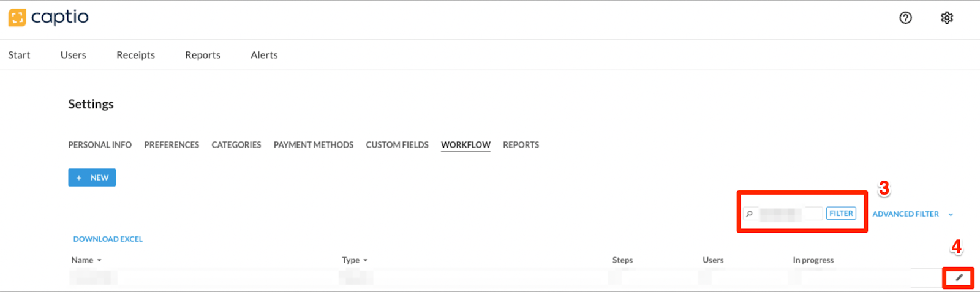Open the settings gear icon

(x=947, y=18)
